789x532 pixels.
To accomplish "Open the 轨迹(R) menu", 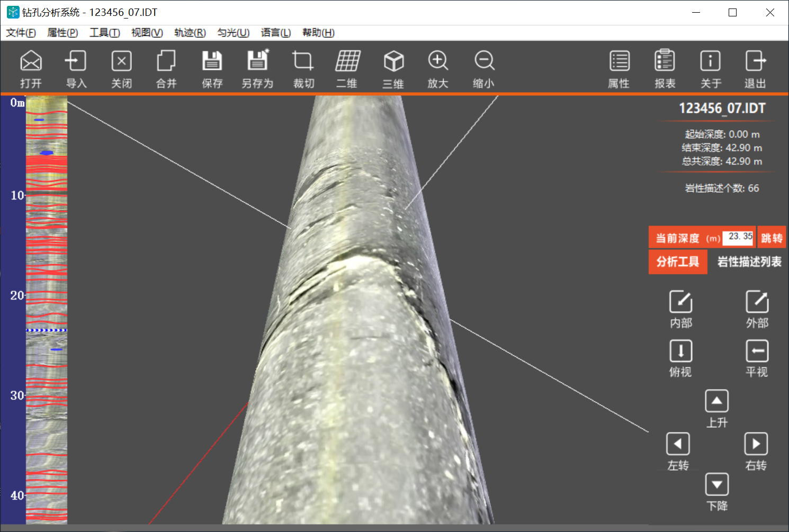I will pyautogui.click(x=190, y=33).
